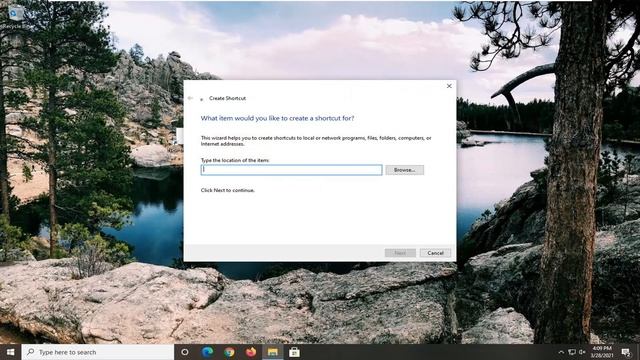
Task: Focus the item location text field
Action: click(291, 170)
